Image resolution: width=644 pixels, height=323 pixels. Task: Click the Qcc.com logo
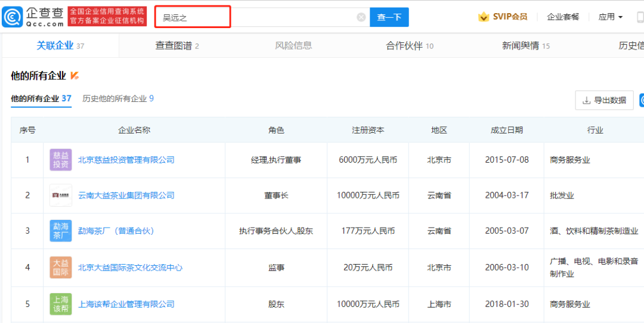[33, 17]
